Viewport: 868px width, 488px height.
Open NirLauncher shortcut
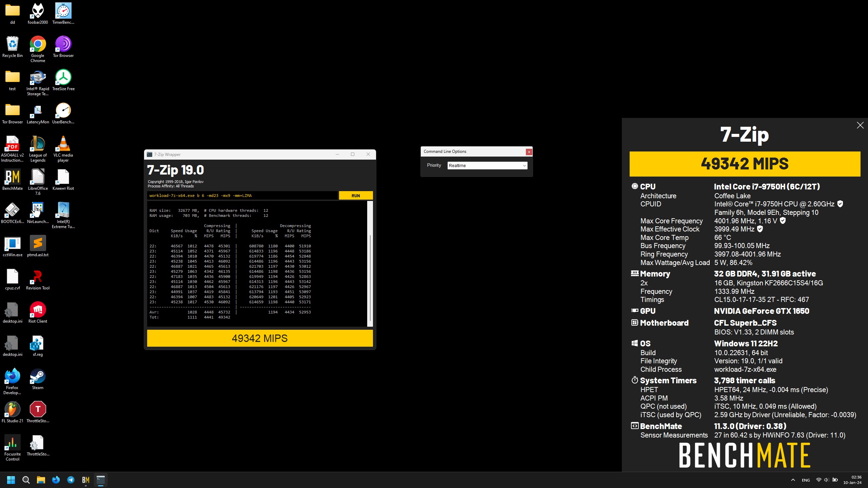[38, 213]
